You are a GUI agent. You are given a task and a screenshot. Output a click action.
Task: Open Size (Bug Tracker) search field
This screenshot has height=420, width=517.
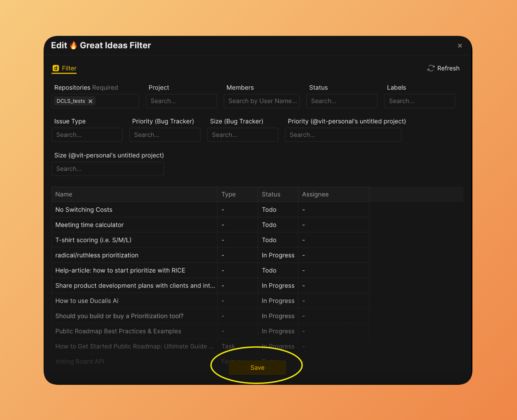point(243,135)
